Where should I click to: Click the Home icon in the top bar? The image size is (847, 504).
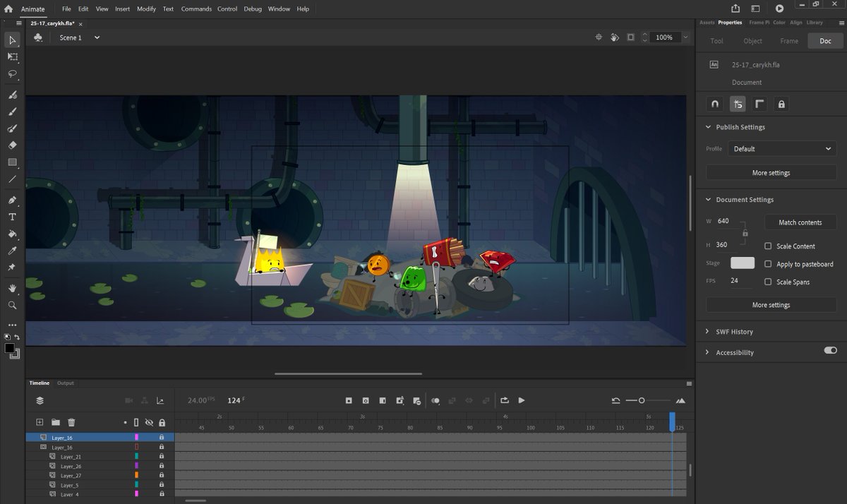(8, 8)
